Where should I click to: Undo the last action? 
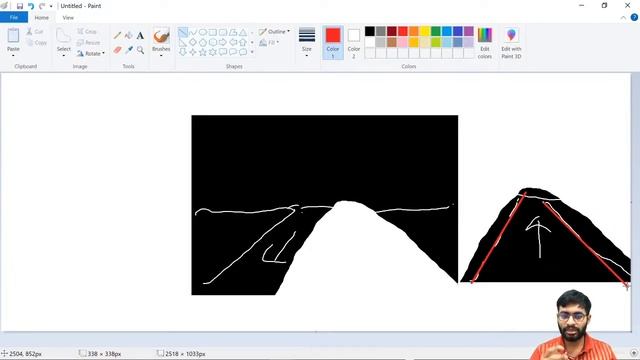pos(31,6)
